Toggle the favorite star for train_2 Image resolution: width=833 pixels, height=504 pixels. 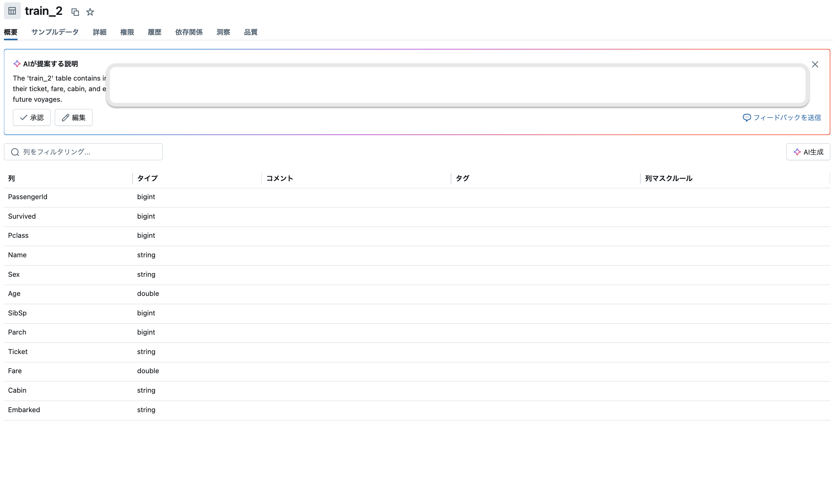coord(90,12)
